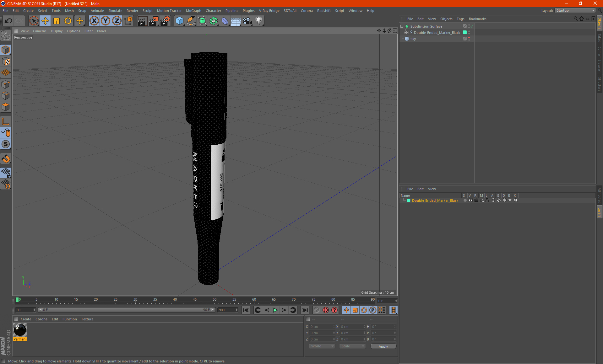Screen dimensions: 603x364
Task: Go to start of animation
Action: click(246, 310)
